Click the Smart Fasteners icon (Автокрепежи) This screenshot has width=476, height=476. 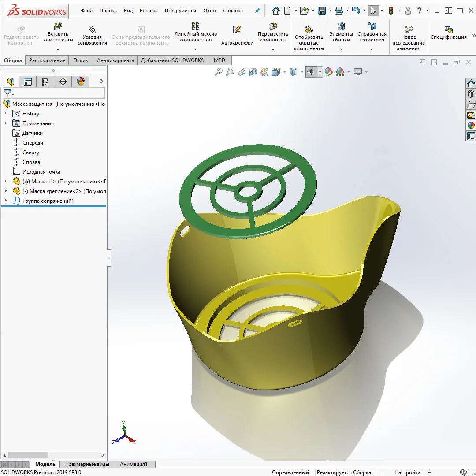(x=237, y=30)
